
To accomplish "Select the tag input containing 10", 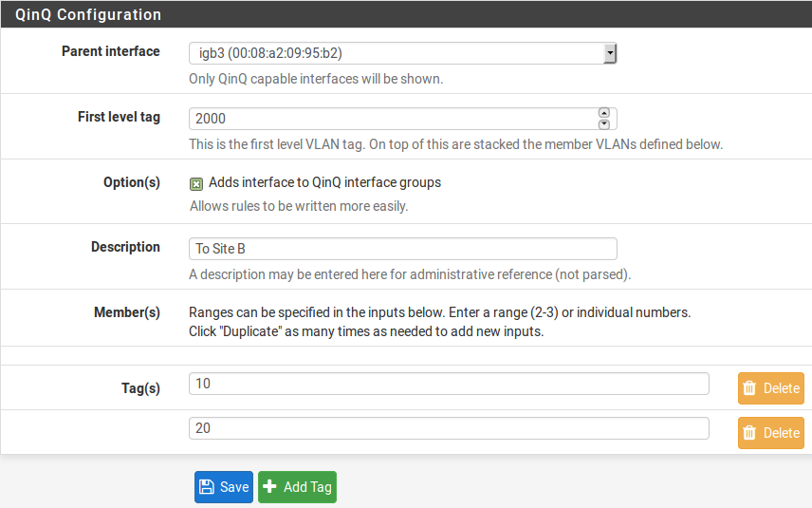I will 448,383.
